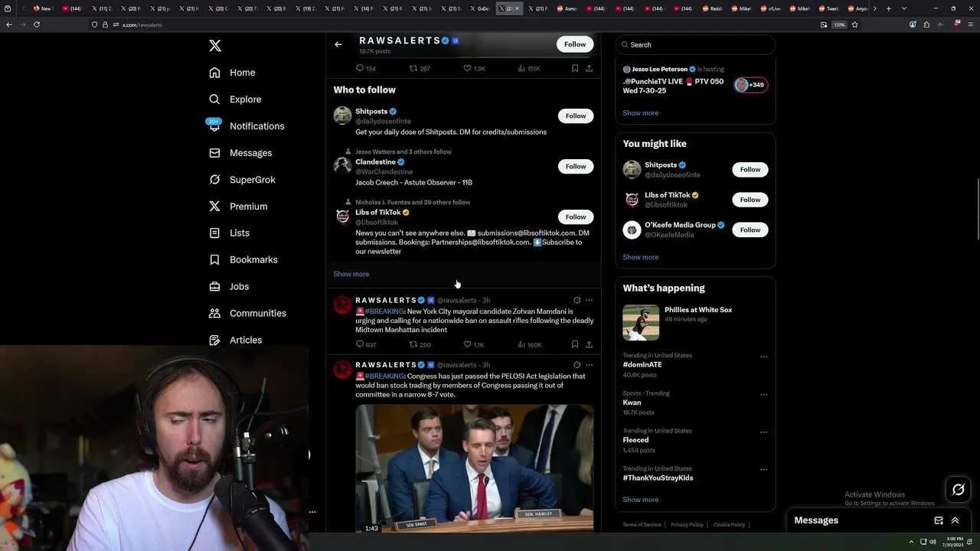Follow Libs of TikTok in You might like

(x=750, y=200)
